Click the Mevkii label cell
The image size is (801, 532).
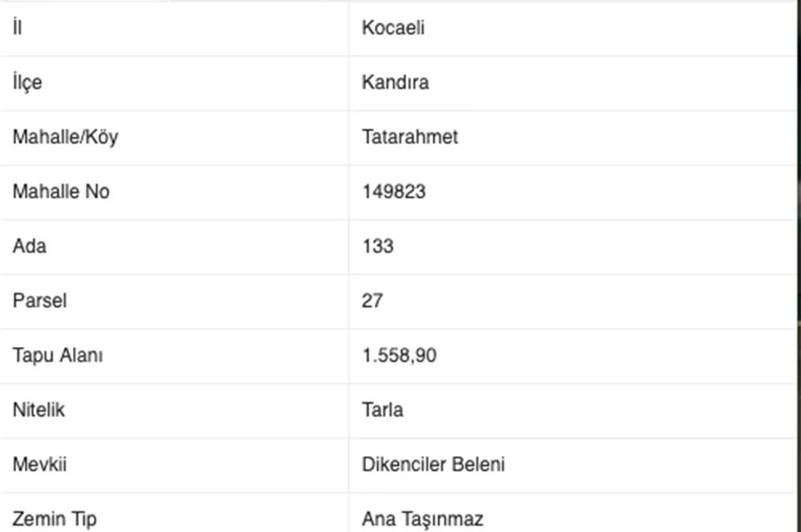[x=38, y=465]
